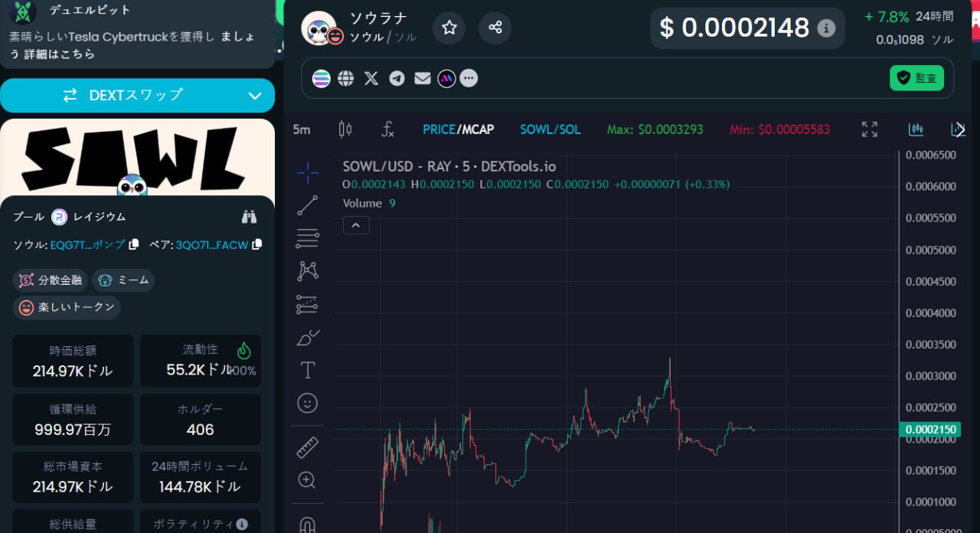The height and width of the screenshot is (533, 980).
Task: Click the green audit button
Action: click(916, 77)
